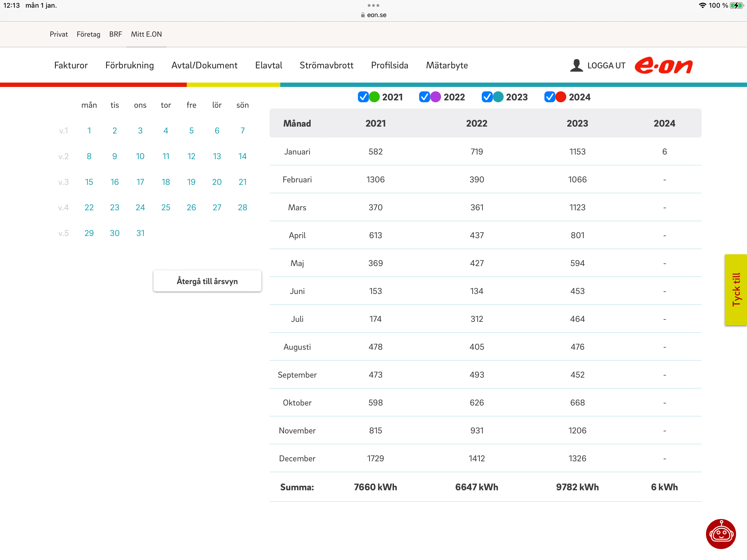Click the LOGGA UT link
The image size is (747, 560).
pyautogui.click(x=606, y=66)
